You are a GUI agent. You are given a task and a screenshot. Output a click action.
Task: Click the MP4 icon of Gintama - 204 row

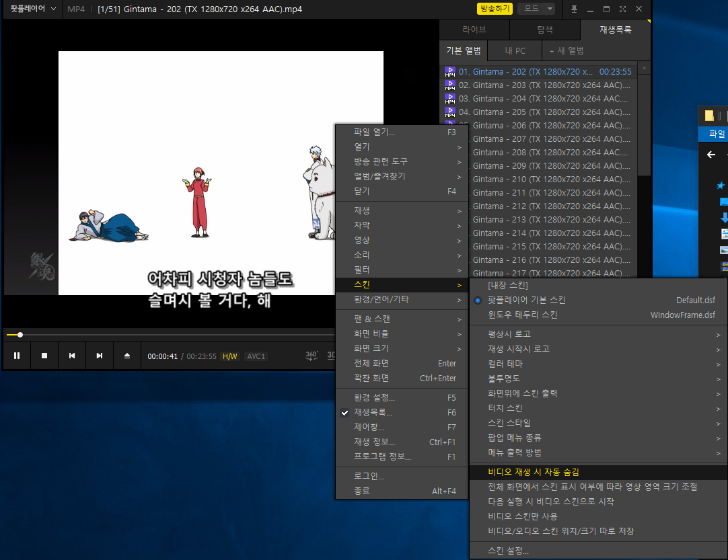pyautogui.click(x=450, y=98)
